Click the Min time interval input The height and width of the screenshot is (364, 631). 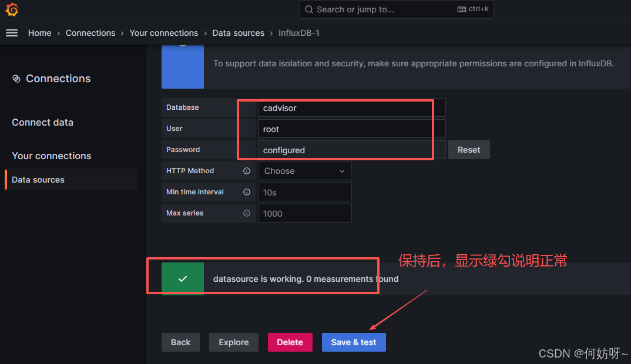coord(305,192)
